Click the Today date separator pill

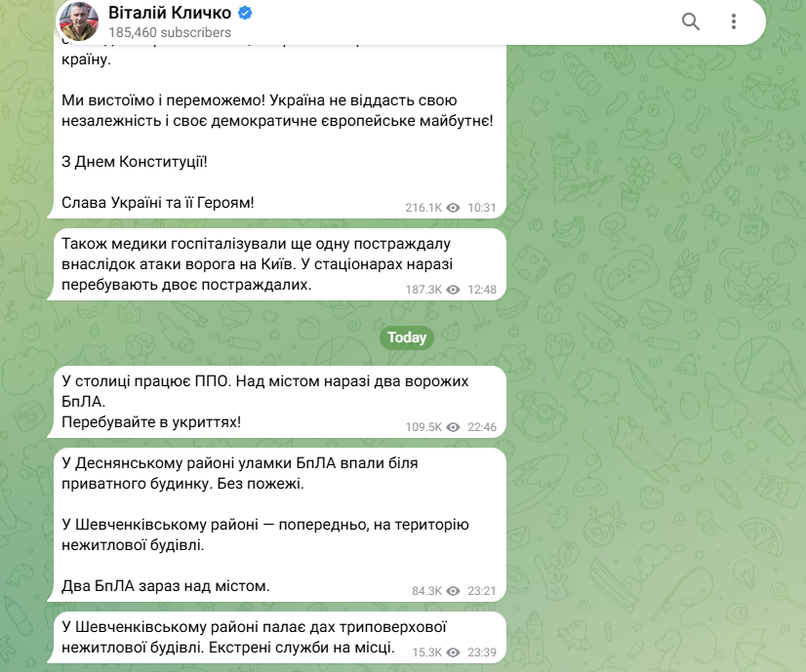[407, 337]
